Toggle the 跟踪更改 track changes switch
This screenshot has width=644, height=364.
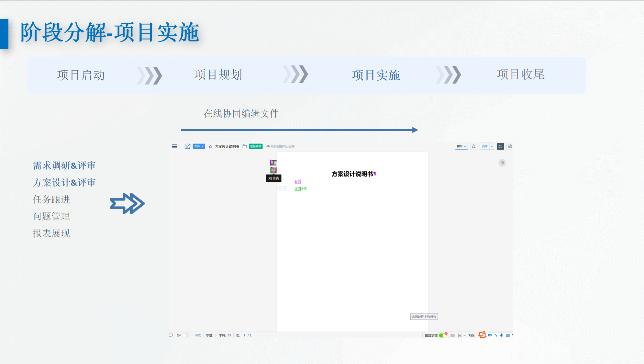pyautogui.click(x=442, y=336)
